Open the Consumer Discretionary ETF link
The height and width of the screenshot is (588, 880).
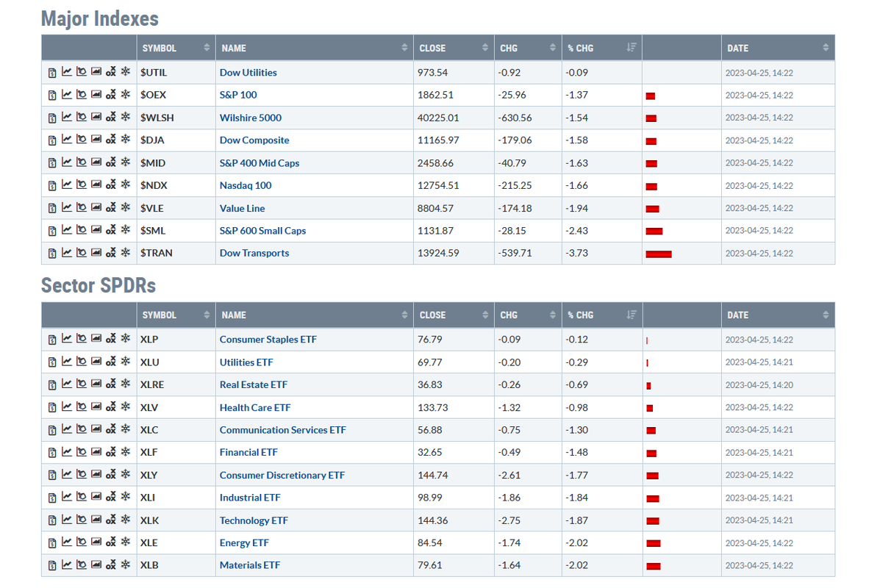coord(282,476)
